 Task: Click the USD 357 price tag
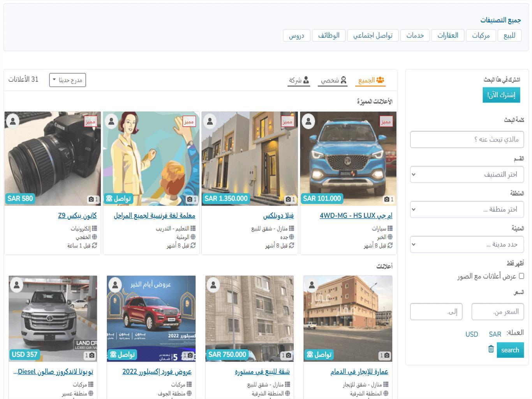(x=24, y=355)
